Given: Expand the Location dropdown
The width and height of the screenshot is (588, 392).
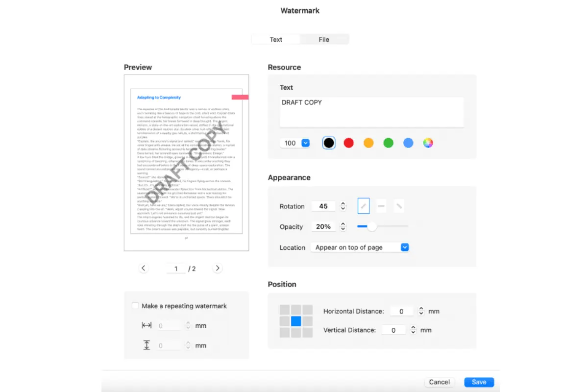Looking at the screenshot, I should [x=360, y=247].
